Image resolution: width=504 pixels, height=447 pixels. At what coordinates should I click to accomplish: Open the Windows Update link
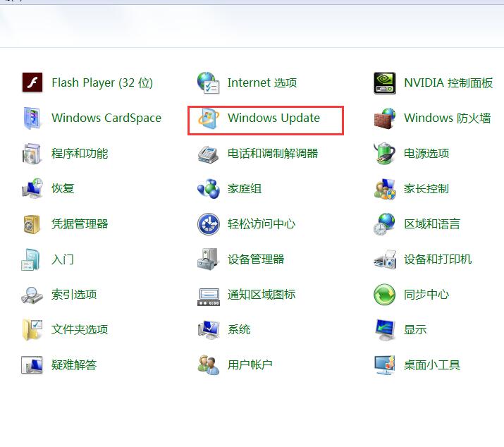tap(274, 118)
